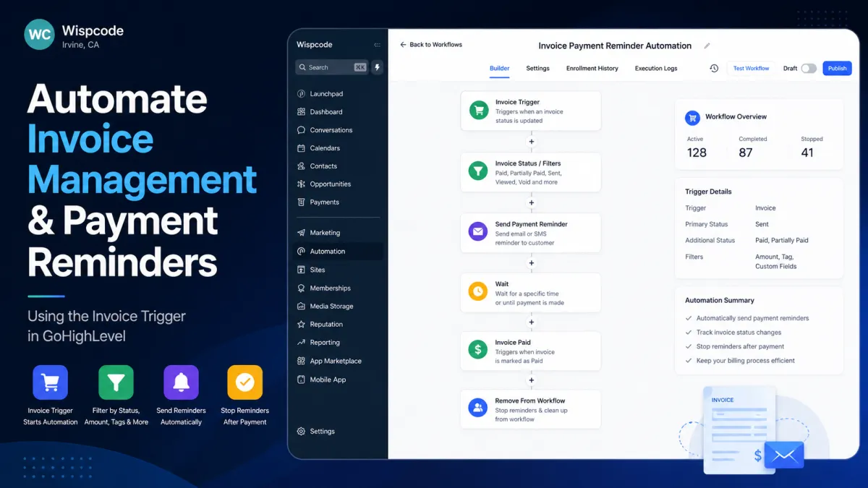Screen dimensions: 868x488
Task: Add step below the Wait card
Action: (531, 322)
